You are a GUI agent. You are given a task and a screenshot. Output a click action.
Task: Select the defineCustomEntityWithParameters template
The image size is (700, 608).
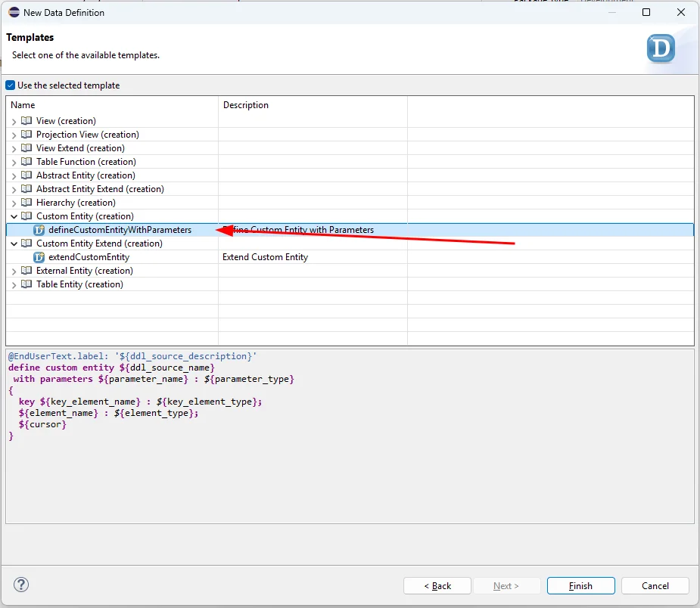(x=120, y=230)
